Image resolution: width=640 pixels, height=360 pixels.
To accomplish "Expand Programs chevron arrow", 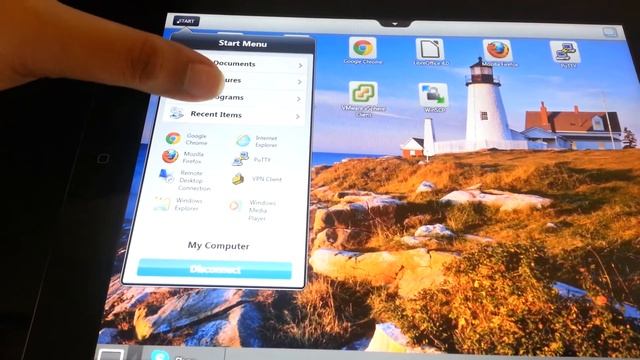I will pyautogui.click(x=299, y=99).
